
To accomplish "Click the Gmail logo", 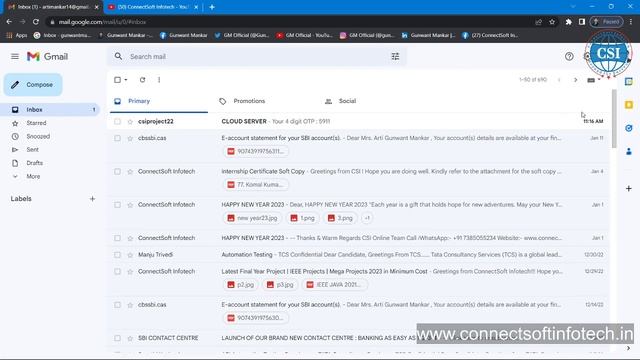I will [x=47, y=56].
